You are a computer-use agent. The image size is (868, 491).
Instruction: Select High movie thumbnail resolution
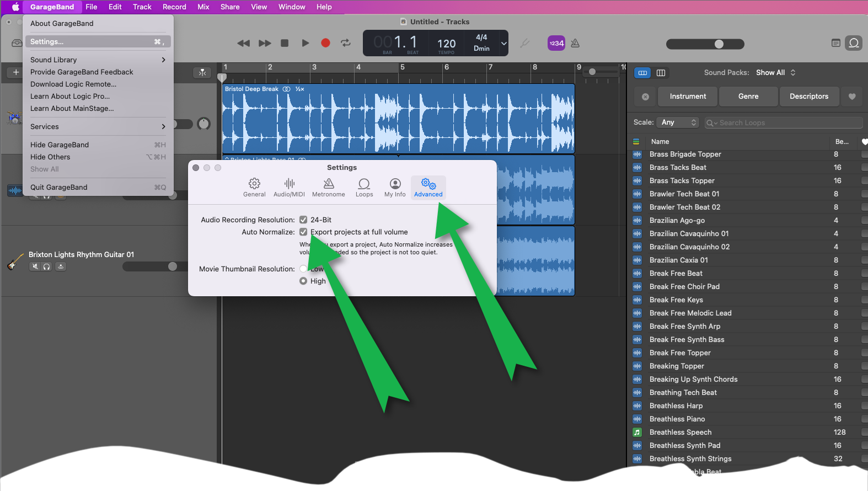(x=303, y=281)
